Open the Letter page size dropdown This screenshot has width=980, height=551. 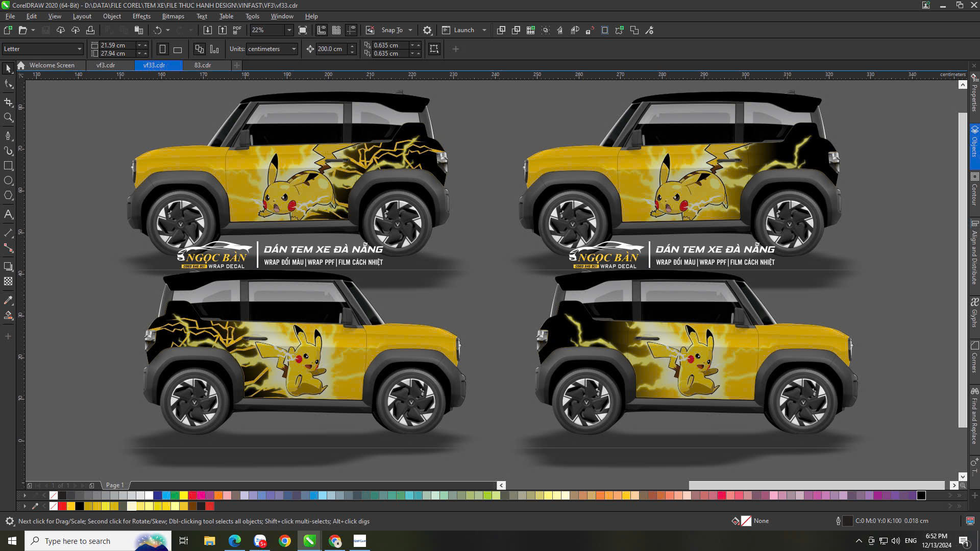[x=79, y=49]
